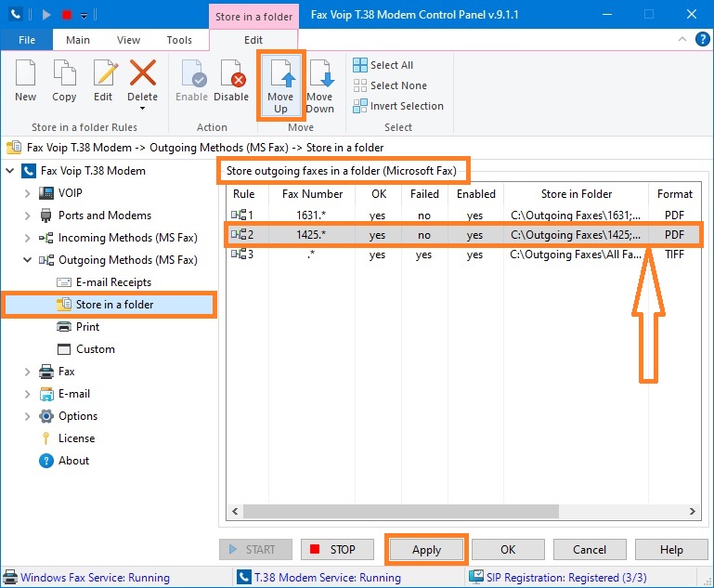Click the Disable action icon
This screenshot has width=714, height=588.
[232, 72]
